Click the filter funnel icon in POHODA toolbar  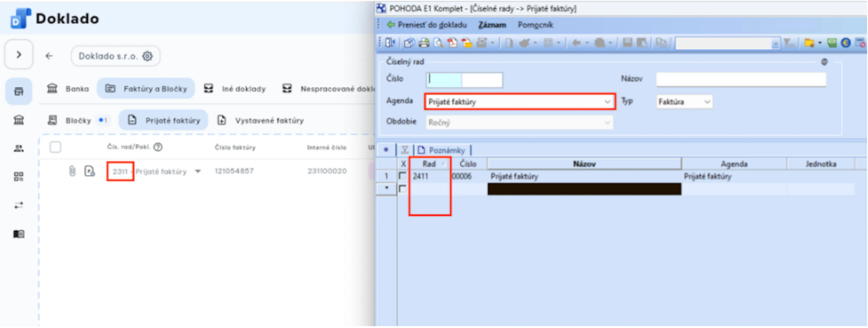pyautogui.click(x=789, y=43)
